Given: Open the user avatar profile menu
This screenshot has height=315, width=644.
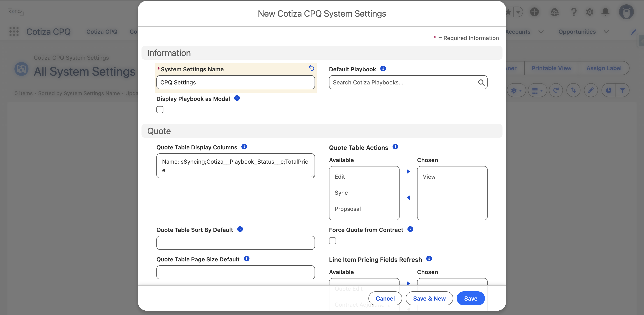Looking at the screenshot, I should click(x=626, y=12).
